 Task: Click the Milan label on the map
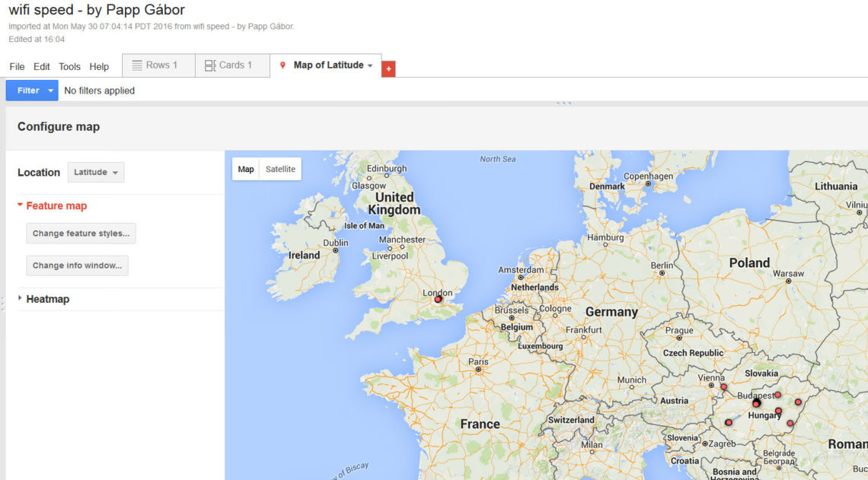coord(592,444)
